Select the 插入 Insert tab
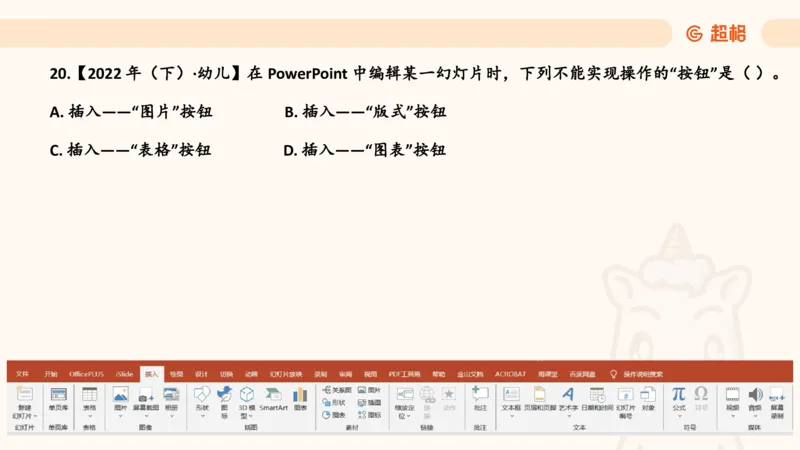 [x=152, y=374]
